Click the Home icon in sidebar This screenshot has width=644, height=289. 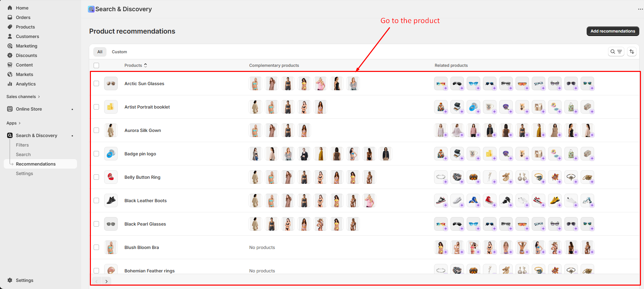[x=10, y=8]
